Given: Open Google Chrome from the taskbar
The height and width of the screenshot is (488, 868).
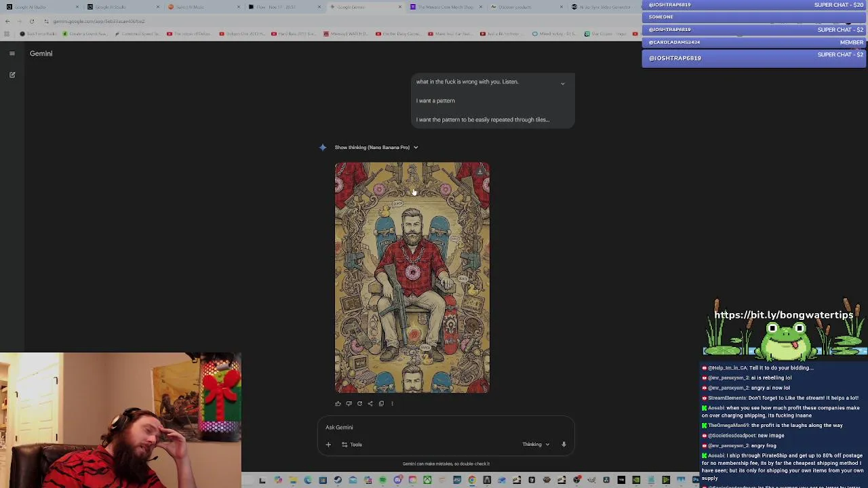Looking at the screenshot, I should tap(472, 481).
